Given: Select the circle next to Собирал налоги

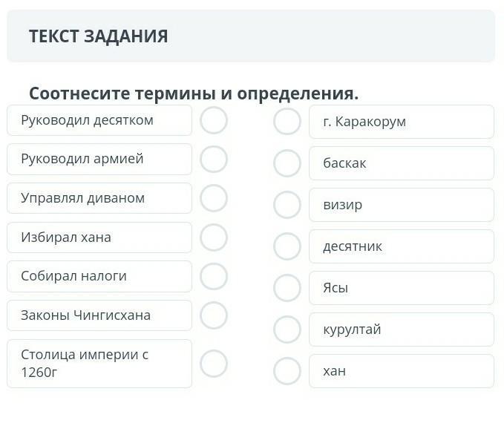Looking at the screenshot, I should click(x=214, y=276).
